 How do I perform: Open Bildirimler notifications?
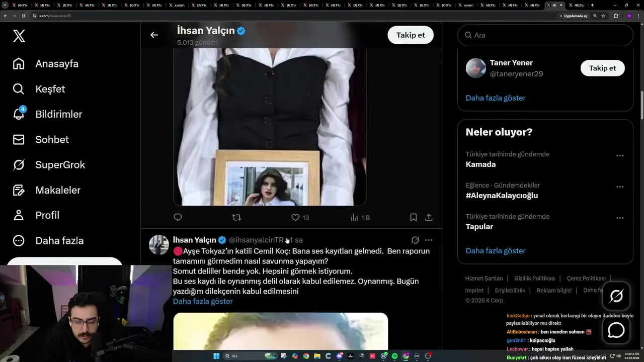click(x=47, y=114)
